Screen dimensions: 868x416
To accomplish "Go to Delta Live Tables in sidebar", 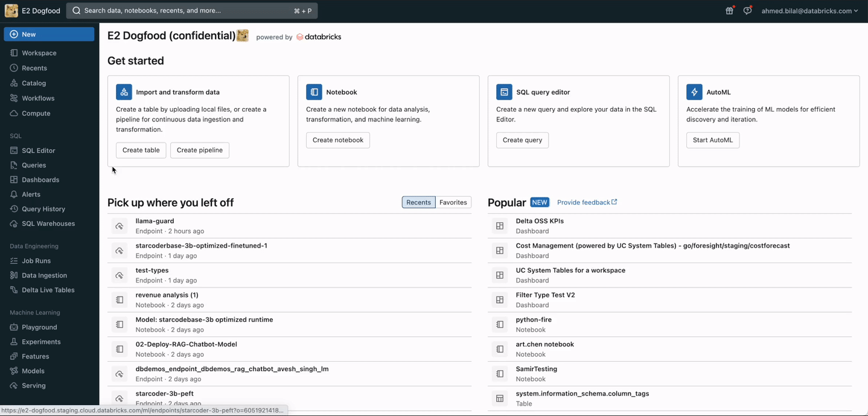I will pyautogui.click(x=48, y=290).
